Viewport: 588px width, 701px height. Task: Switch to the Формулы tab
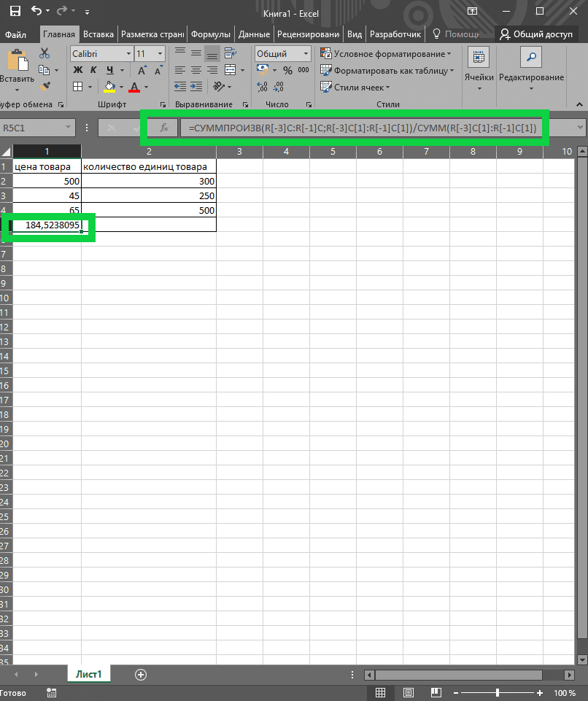pos(211,34)
